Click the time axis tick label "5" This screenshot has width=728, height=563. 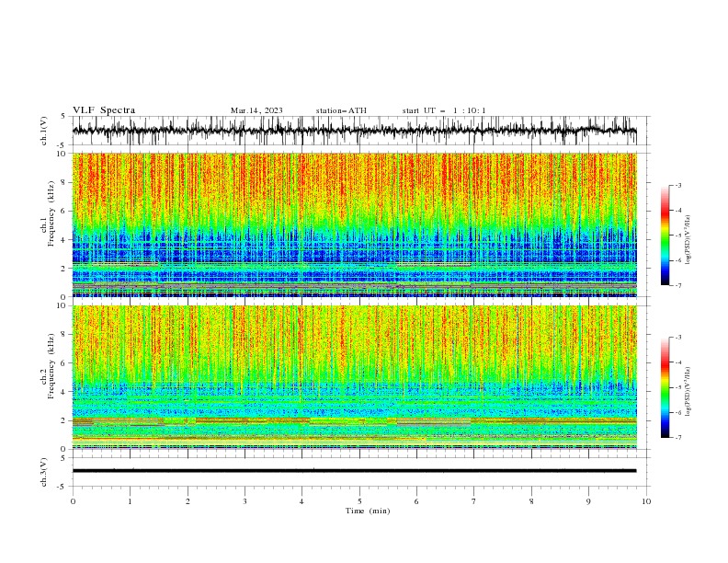[x=359, y=501]
